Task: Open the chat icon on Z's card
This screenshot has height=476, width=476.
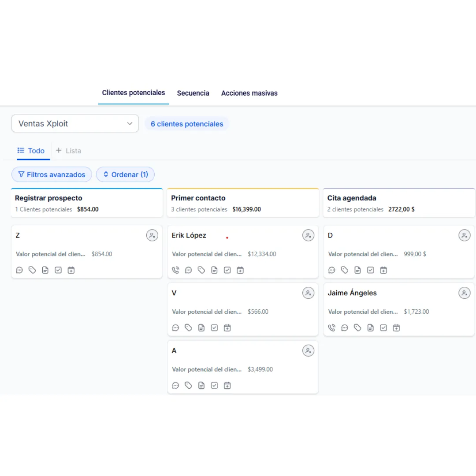Action: click(x=19, y=270)
